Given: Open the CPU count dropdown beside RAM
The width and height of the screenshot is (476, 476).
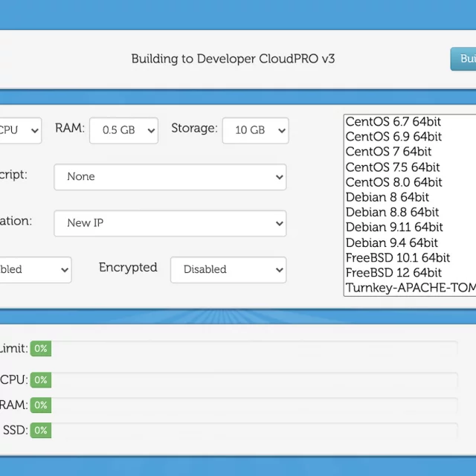Looking at the screenshot, I should (x=19, y=130).
